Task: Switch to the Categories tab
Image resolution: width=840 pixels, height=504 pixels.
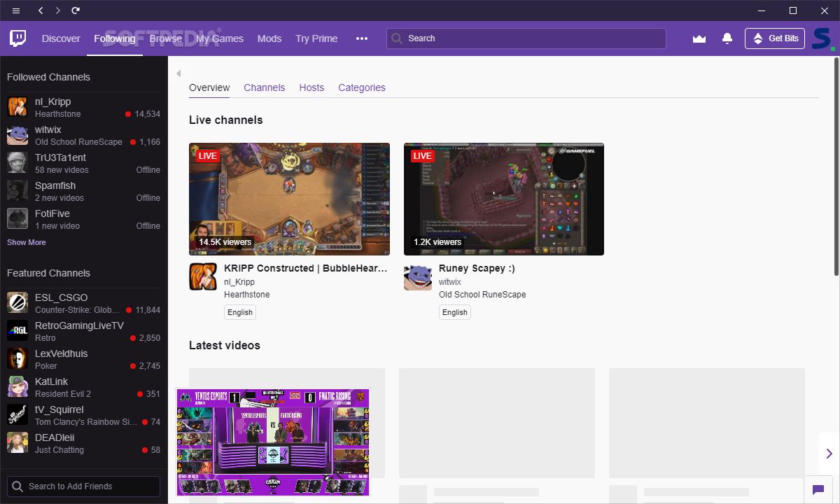Action: pos(362,87)
